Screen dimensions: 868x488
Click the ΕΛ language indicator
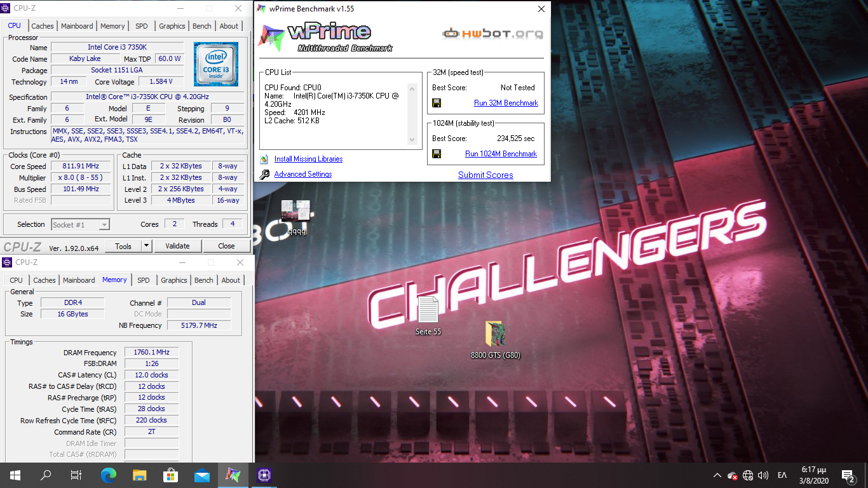[782, 475]
